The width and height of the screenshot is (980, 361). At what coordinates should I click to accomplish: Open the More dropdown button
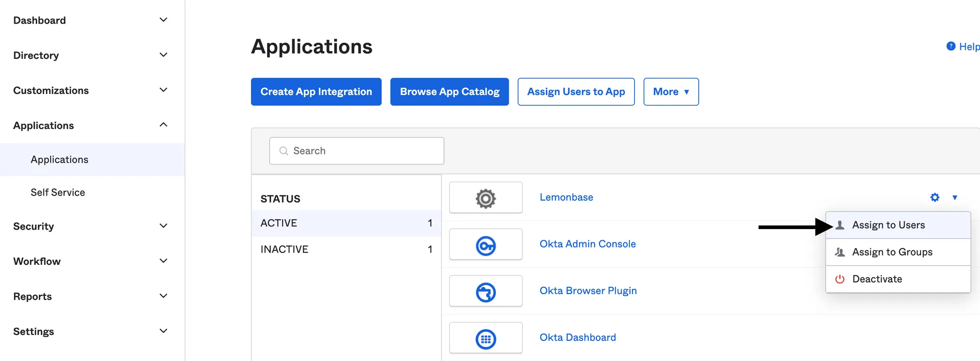click(671, 92)
